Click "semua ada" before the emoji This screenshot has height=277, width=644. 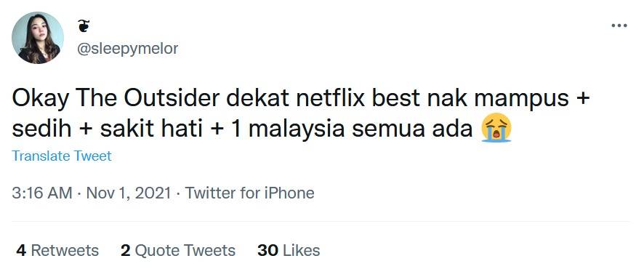(412, 129)
